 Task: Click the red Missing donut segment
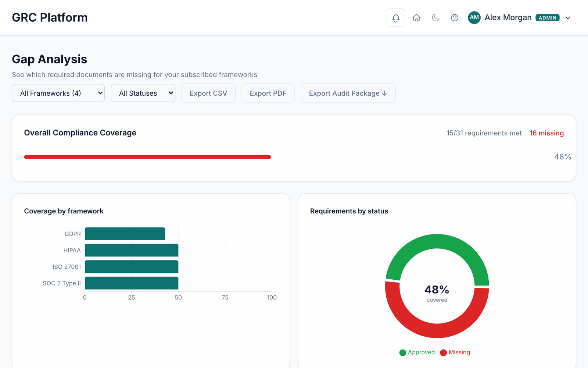437,330
